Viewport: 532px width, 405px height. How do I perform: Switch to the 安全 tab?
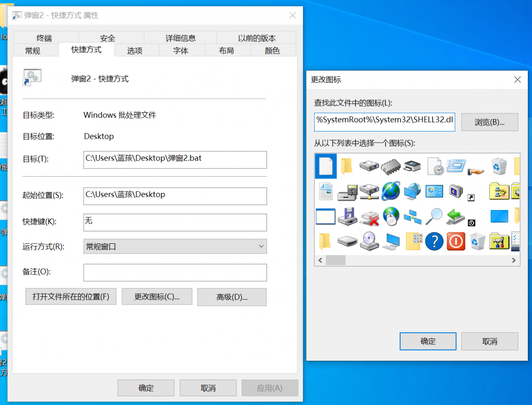[x=108, y=38]
